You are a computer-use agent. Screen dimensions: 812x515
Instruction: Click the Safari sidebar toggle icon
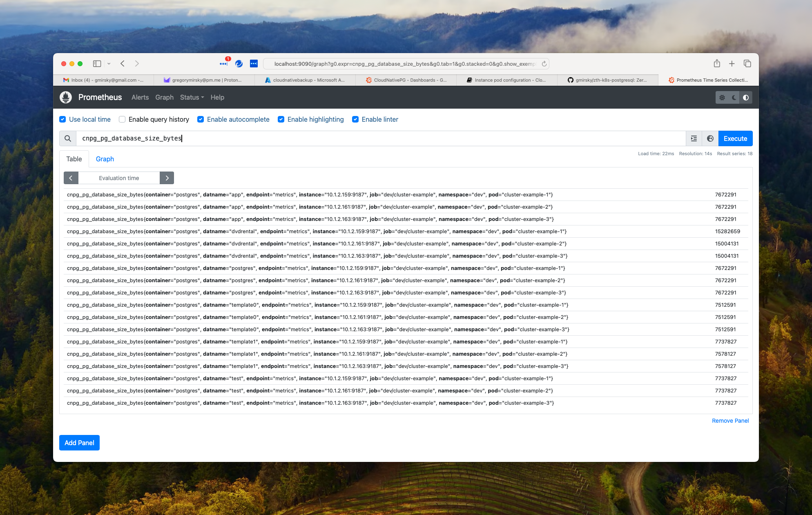click(97, 64)
